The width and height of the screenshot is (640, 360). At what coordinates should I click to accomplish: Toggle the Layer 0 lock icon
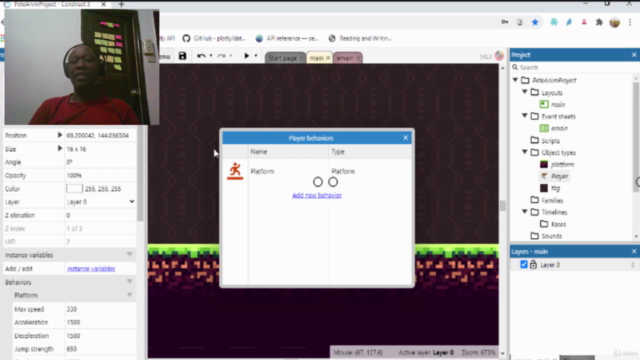[533, 265]
